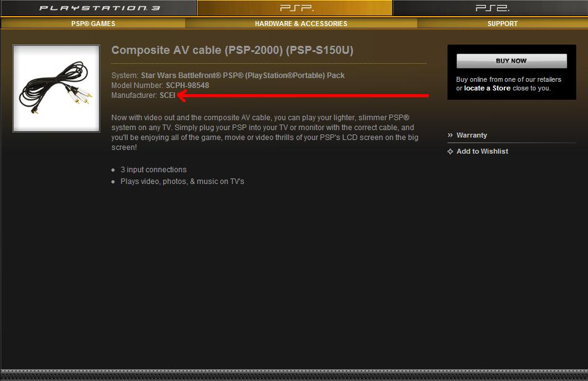Viewport: 588px width, 381px height.
Task: Click the red arrow pointing at SCEI
Action: pos(303,96)
